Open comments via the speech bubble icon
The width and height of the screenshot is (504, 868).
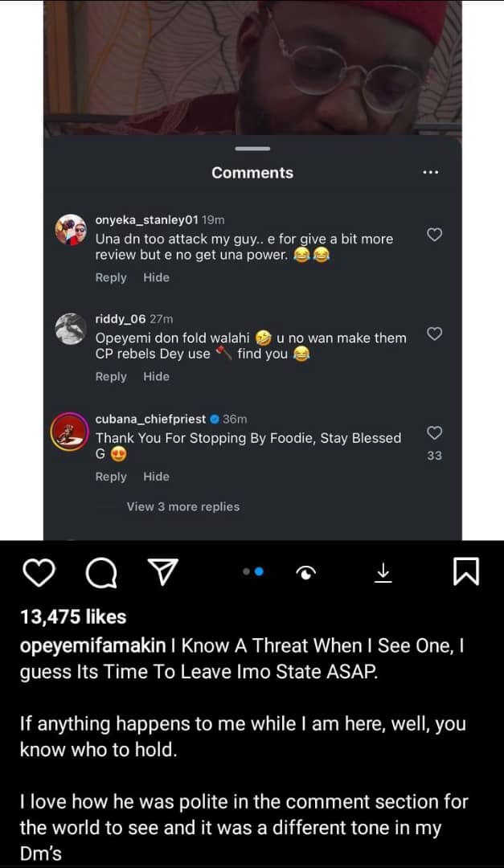(x=100, y=572)
